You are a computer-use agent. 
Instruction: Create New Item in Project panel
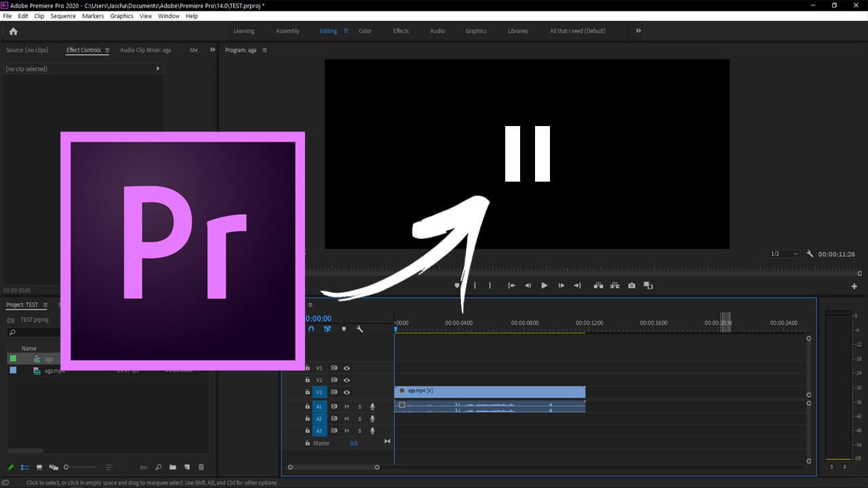point(187,467)
